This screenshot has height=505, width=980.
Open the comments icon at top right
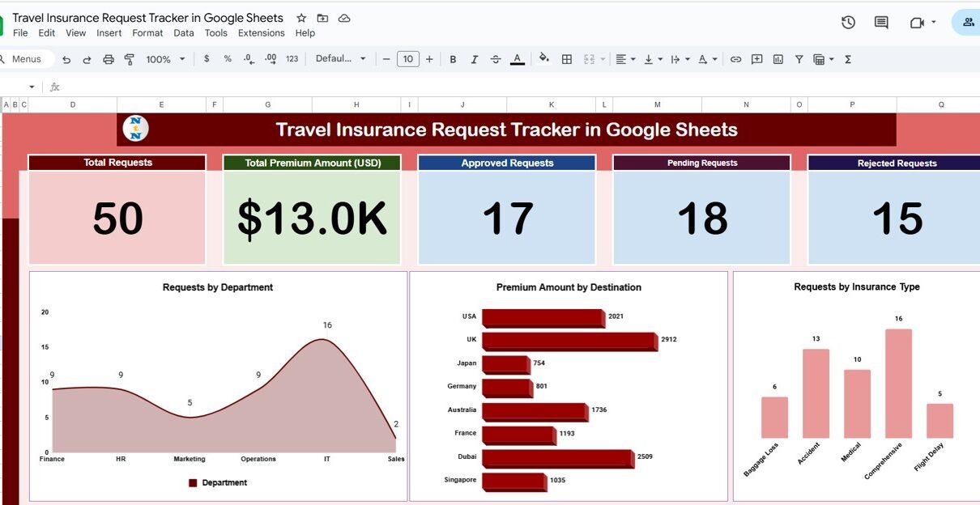point(881,23)
